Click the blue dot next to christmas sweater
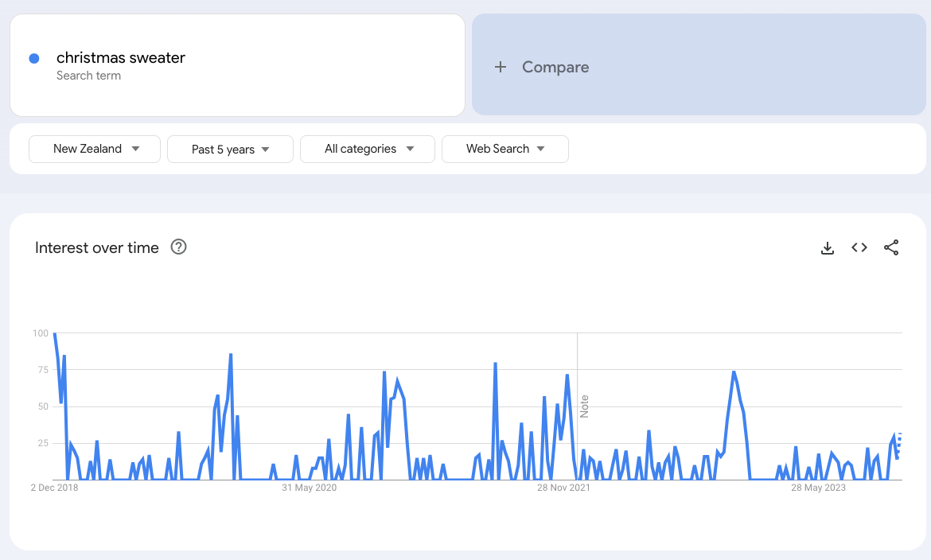This screenshot has width=931, height=560. click(33, 58)
